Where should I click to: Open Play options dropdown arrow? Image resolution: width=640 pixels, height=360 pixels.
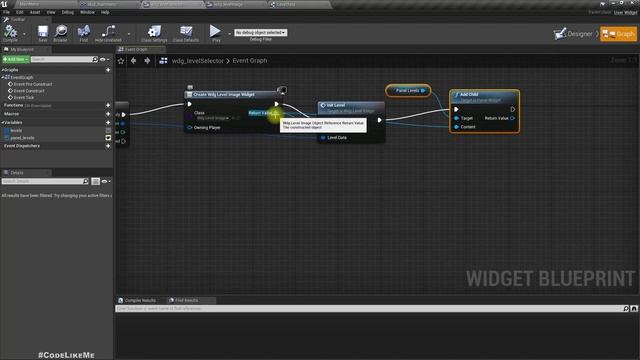[229, 34]
